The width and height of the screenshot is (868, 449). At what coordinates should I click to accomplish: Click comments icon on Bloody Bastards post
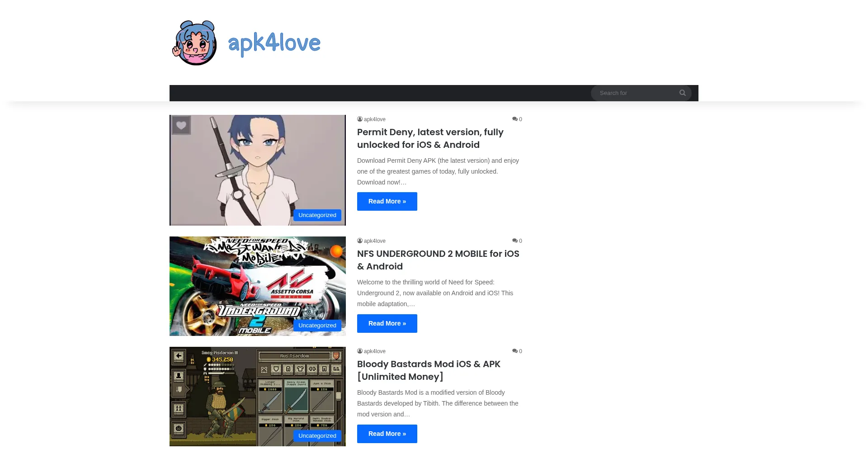coord(515,351)
